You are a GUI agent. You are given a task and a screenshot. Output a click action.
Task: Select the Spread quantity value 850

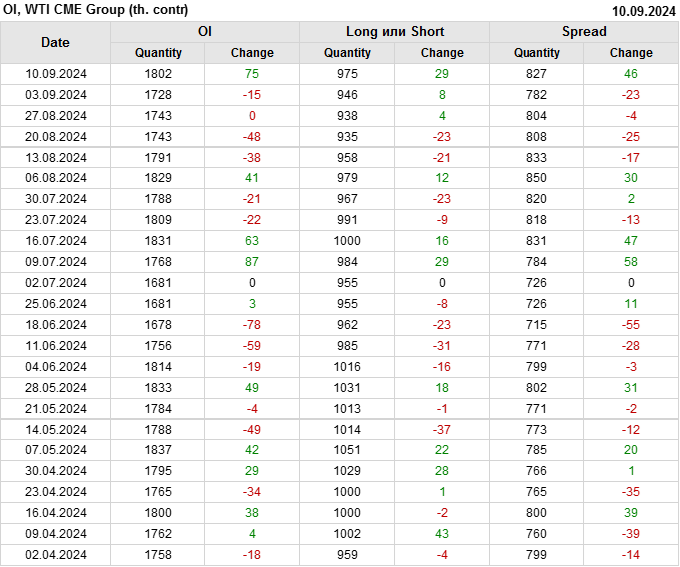pyautogui.click(x=537, y=178)
